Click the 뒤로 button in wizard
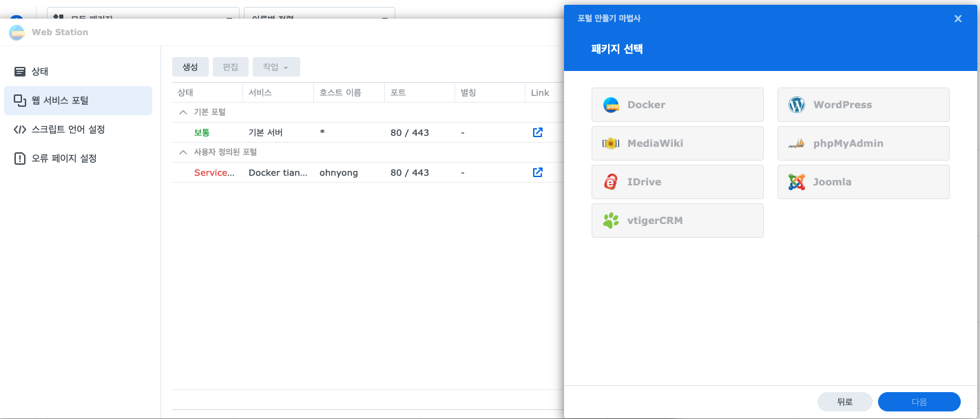 845,402
